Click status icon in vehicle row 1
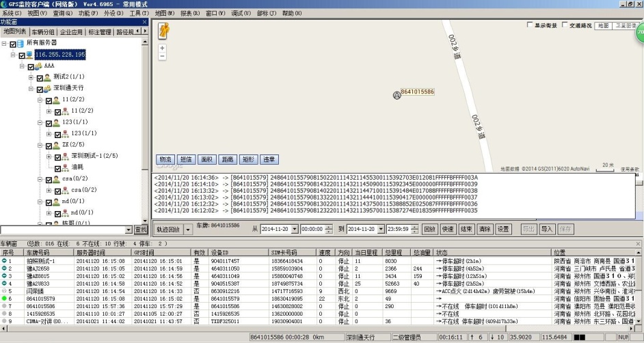This screenshot has width=644, height=343. 5,260
